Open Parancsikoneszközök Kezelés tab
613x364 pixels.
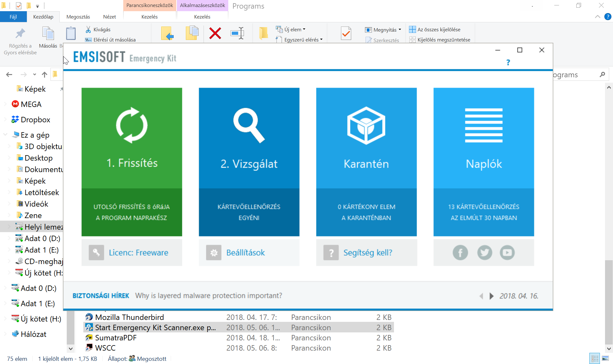pos(149,17)
